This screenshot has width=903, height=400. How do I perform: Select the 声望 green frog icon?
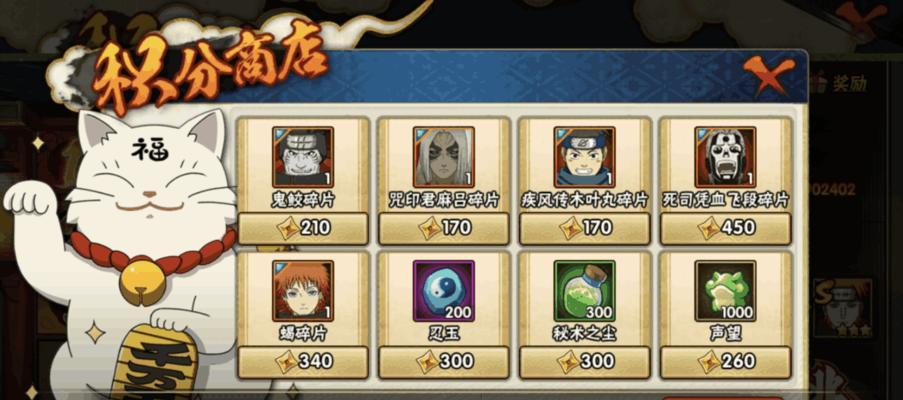pyautogui.click(x=725, y=291)
